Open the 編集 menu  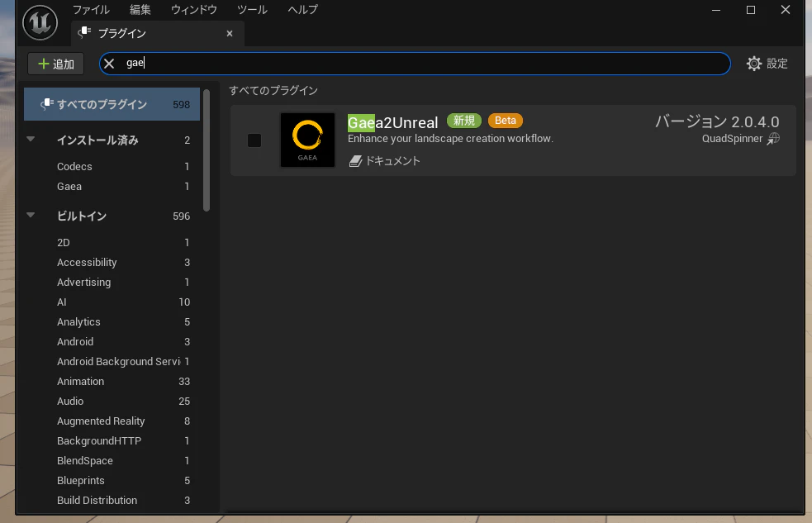[140, 10]
